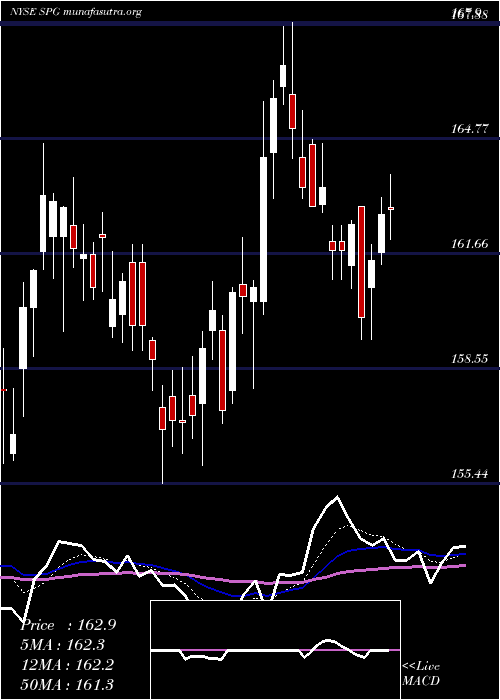Click the tallest white candlestick body
500x700 pixels.
(x=264, y=229)
